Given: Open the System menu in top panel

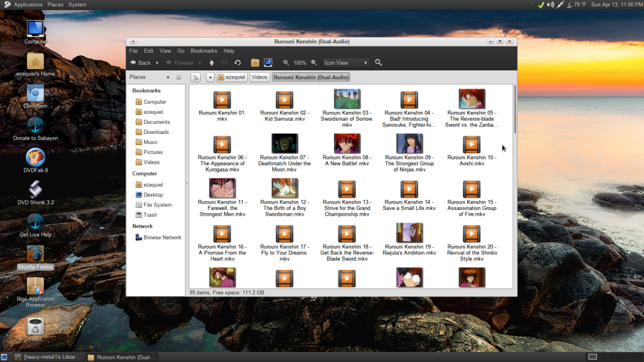Looking at the screenshot, I should coord(77,4).
